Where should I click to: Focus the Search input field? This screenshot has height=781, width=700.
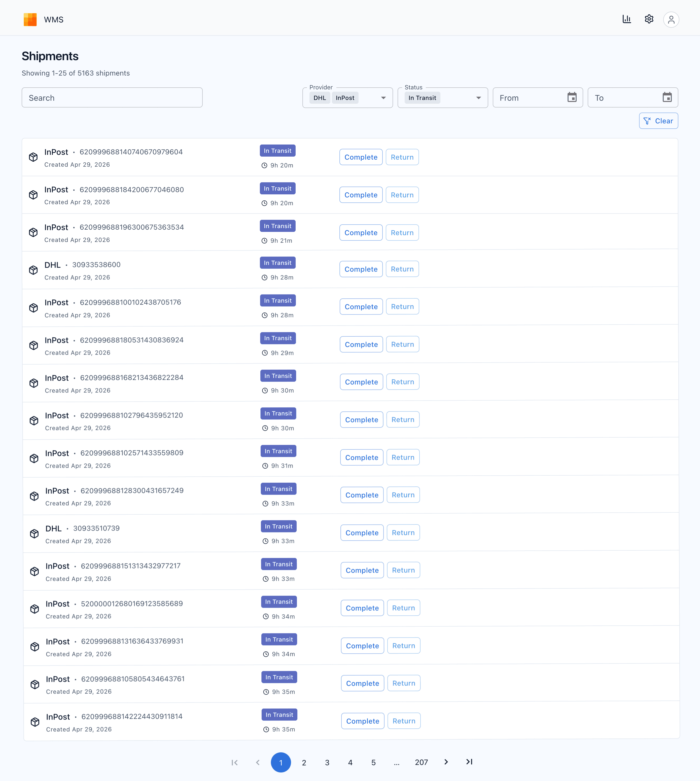tap(112, 98)
